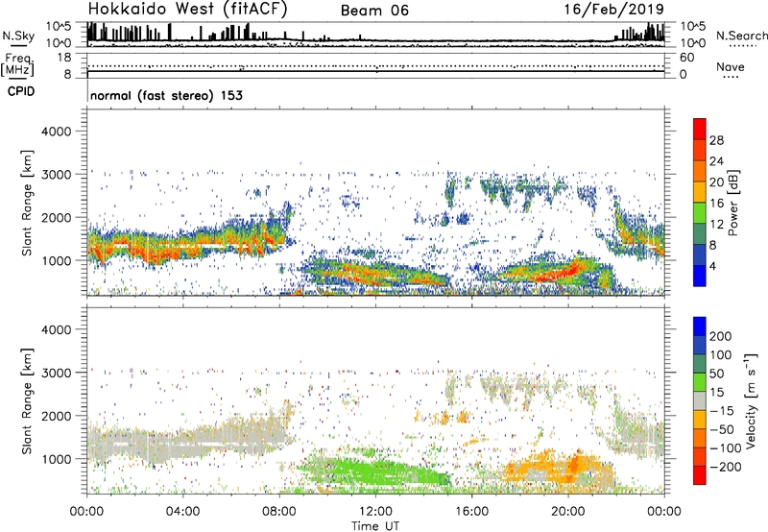Screen dimensions: 768x532
Task: Click the 'CPID' label
Action: pos(21,91)
